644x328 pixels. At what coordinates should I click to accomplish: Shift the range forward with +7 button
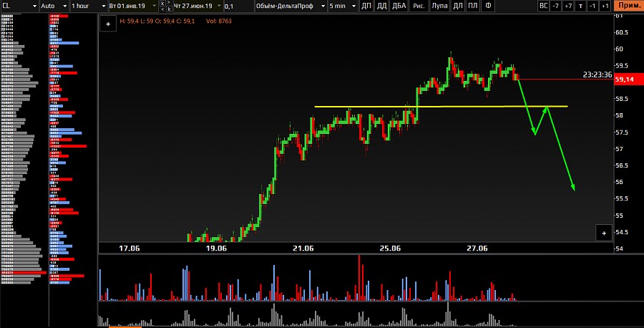tap(568, 6)
